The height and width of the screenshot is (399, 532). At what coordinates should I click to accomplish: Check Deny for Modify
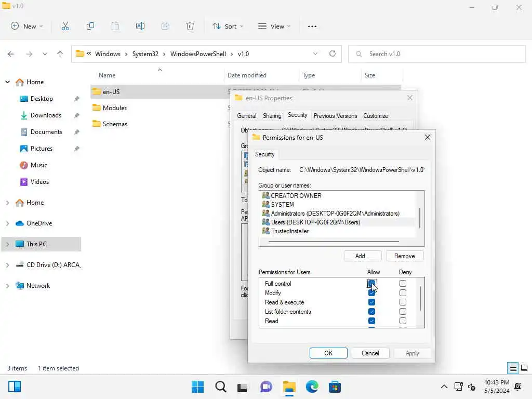[x=403, y=293]
